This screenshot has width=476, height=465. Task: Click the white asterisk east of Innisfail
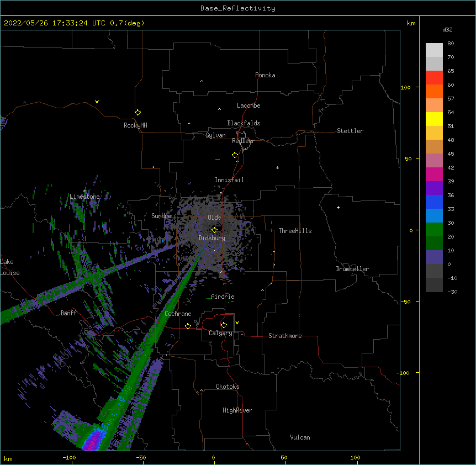[277, 167]
